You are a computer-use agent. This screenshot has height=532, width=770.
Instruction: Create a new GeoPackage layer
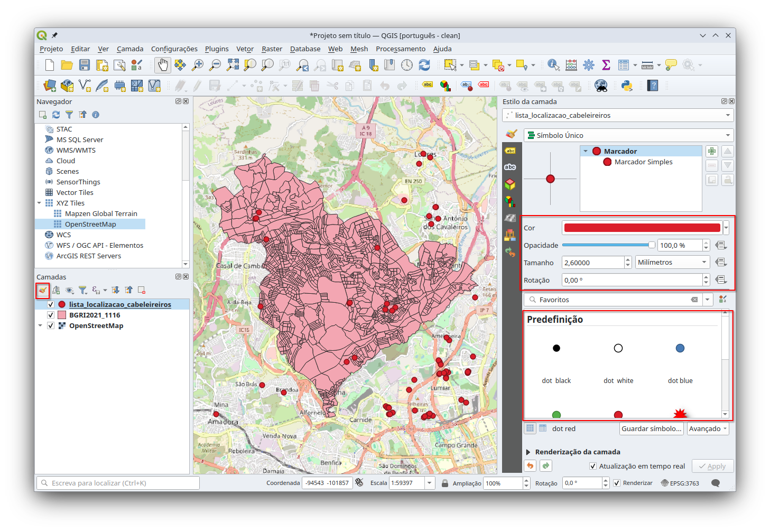[x=67, y=86]
